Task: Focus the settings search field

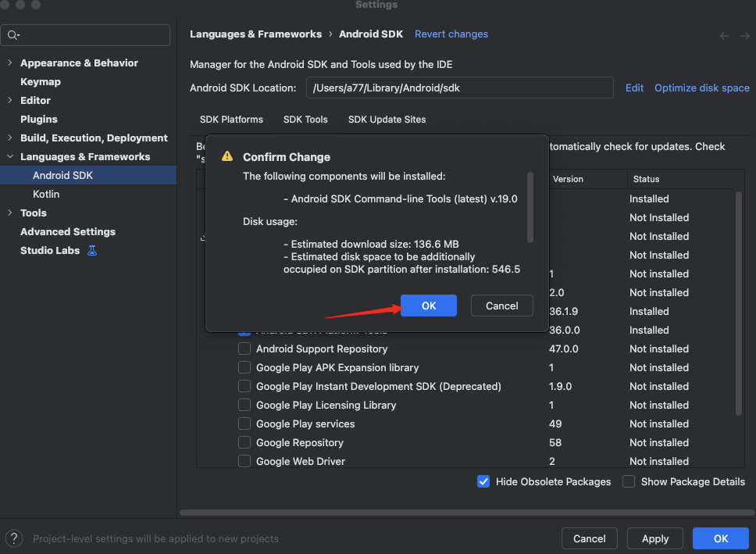Action: (85, 35)
